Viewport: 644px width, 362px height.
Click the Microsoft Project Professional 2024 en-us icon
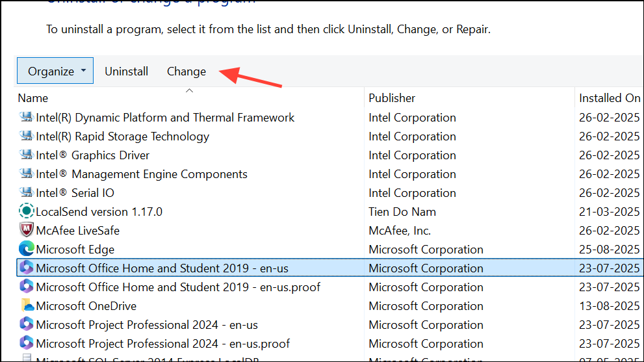27,325
